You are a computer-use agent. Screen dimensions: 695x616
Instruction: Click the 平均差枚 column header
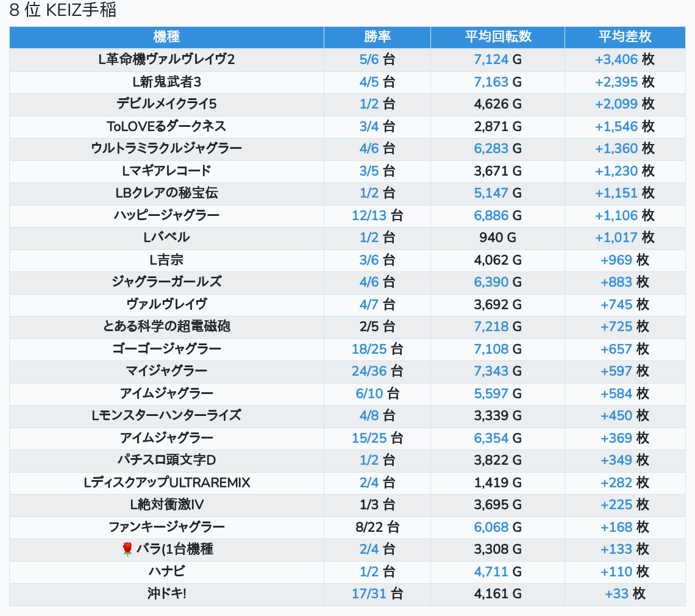click(625, 37)
